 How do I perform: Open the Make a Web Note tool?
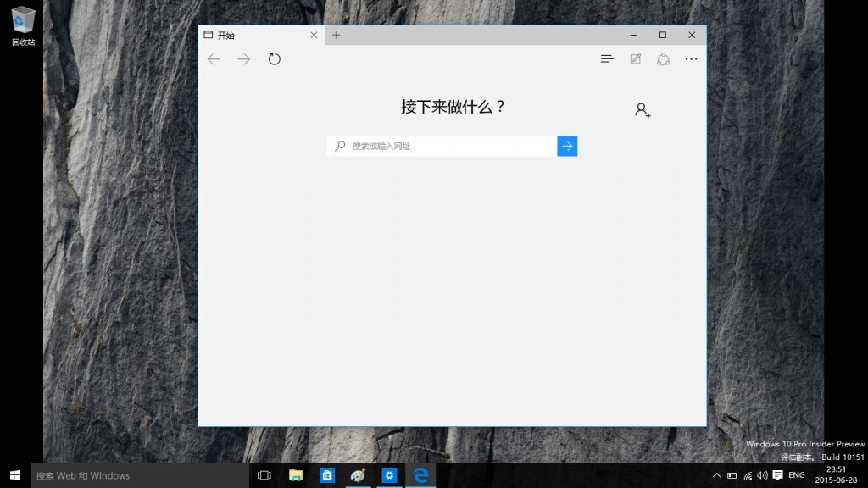[636, 58]
